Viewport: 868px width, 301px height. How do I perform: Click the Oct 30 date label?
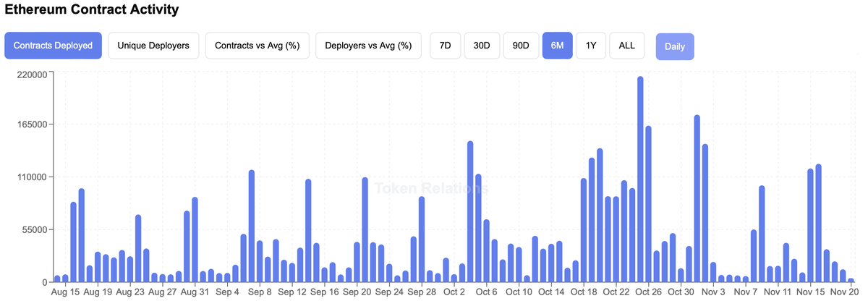pos(680,292)
